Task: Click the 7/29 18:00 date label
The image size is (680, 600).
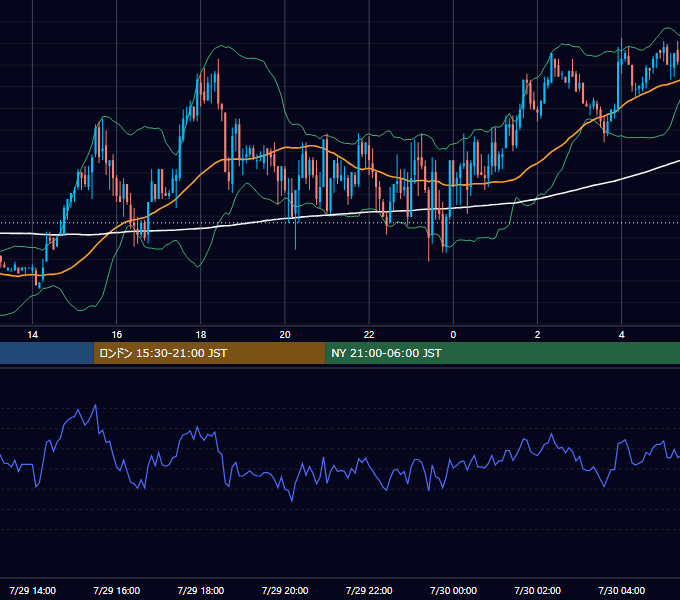Action: 201,590
